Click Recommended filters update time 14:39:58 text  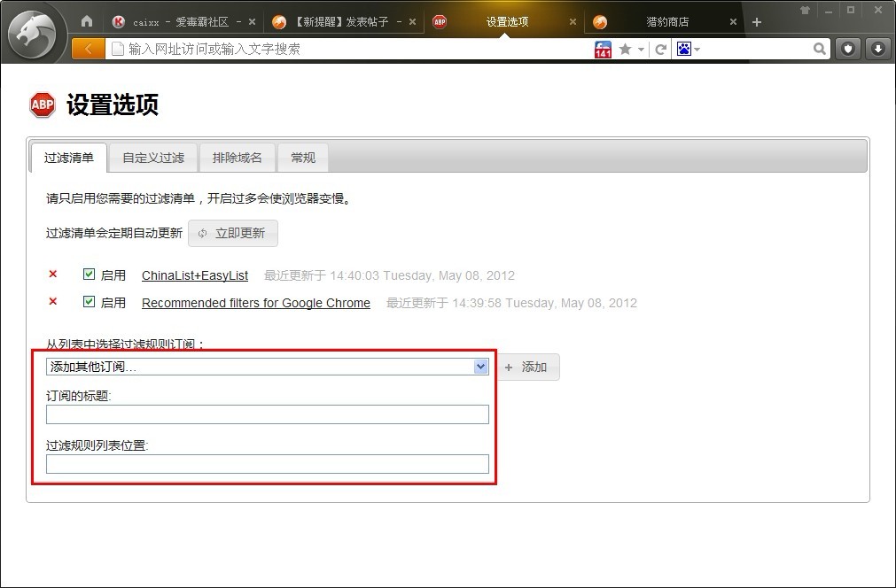point(511,303)
